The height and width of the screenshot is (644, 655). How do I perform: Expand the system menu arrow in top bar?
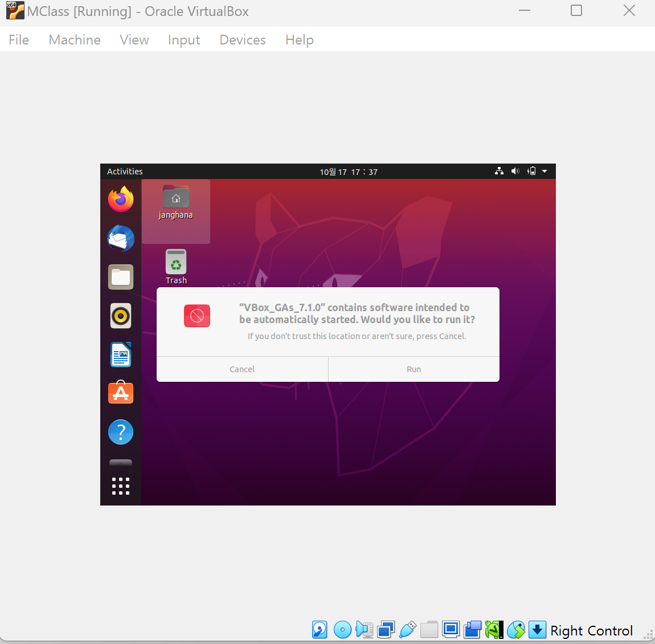click(545, 172)
